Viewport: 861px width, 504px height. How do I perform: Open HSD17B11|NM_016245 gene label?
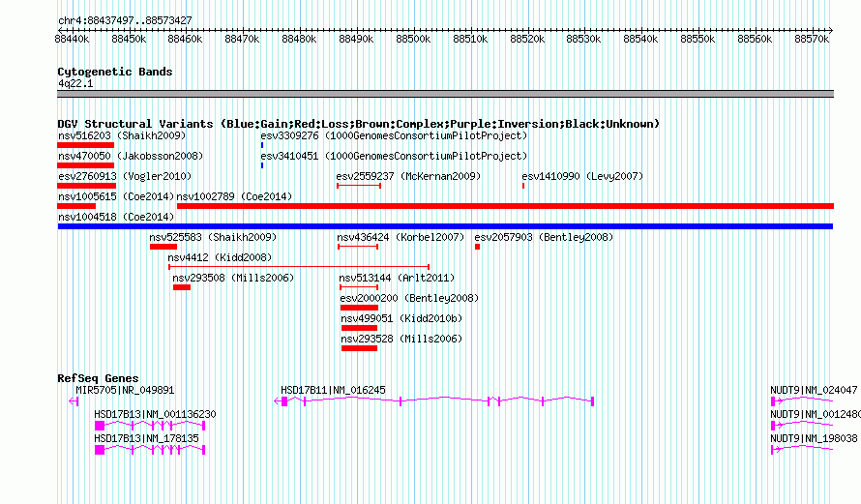[333, 391]
